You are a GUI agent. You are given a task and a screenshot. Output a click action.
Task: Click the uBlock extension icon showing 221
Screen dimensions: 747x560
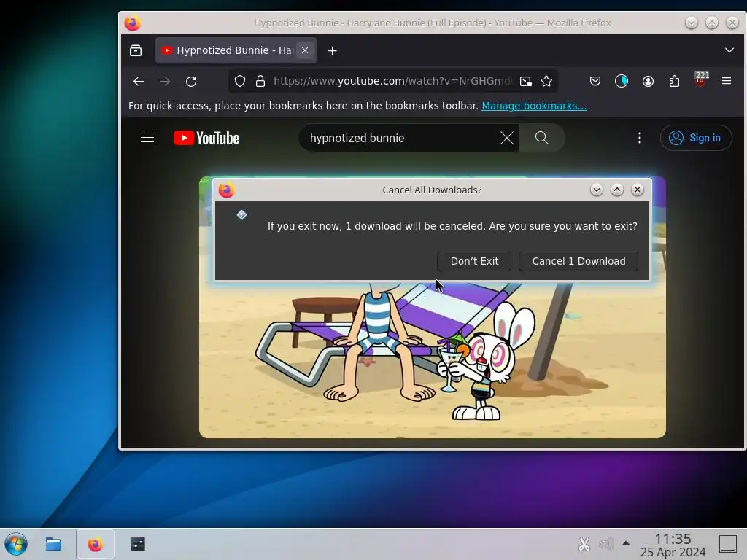(700, 80)
